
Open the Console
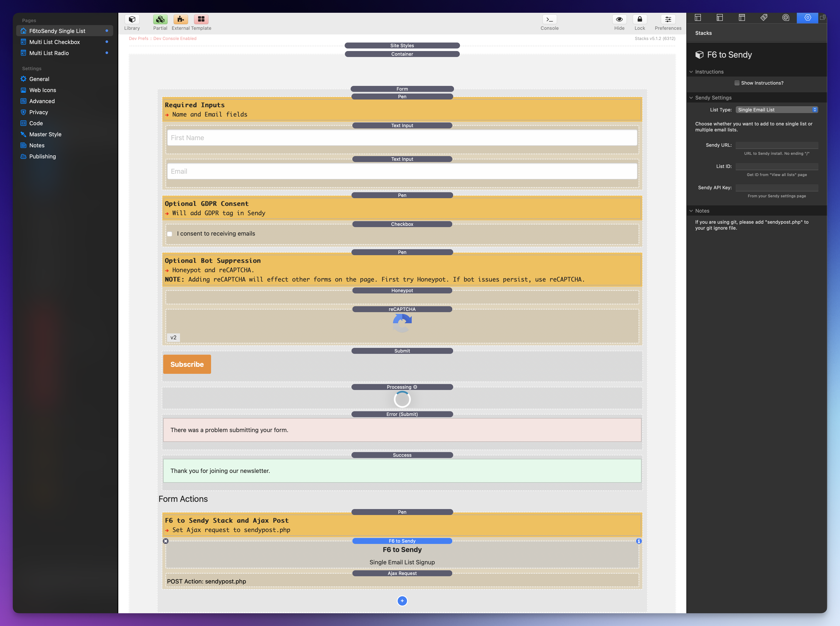click(x=549, y=19)
